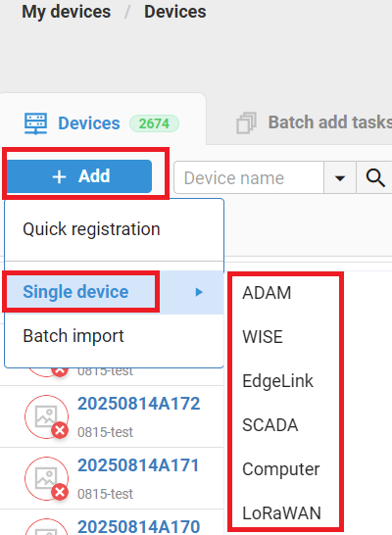Expand the Single device submenu arrow
This screenshot has height=535, width=392.
pos(199,292)
